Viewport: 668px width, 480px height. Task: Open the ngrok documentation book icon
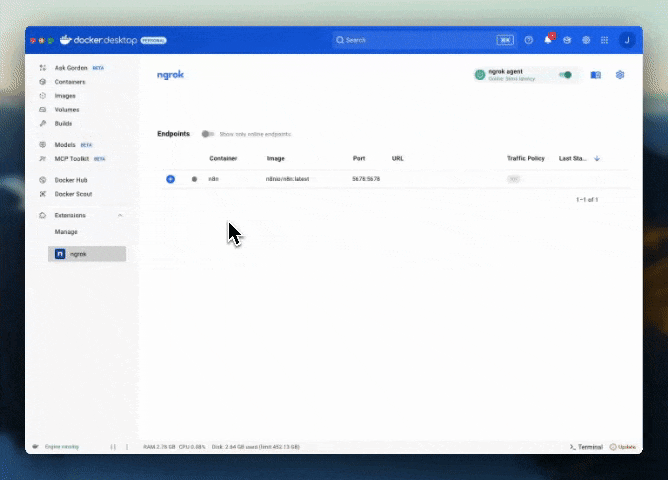click(596, 75)
